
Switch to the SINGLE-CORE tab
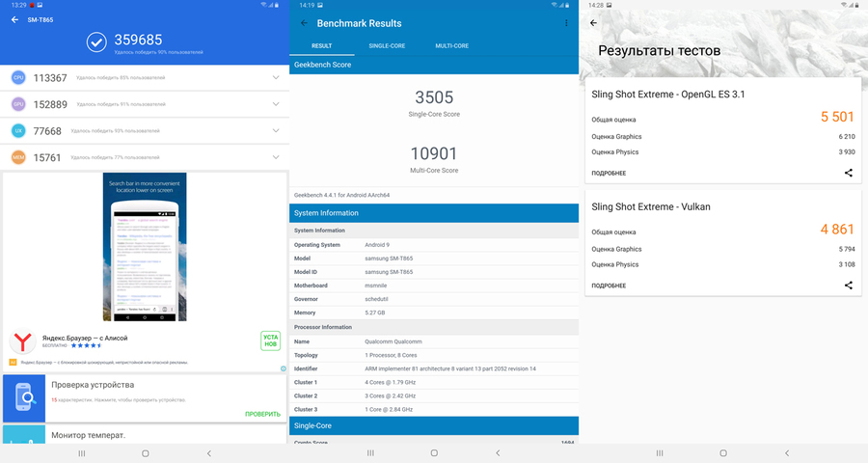387,46
